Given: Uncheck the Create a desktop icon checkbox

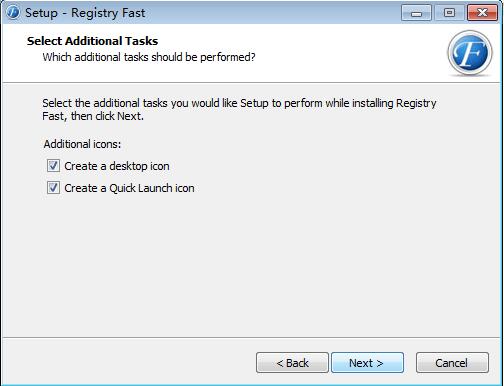Looking at the screenshot, I should point(53,166).
